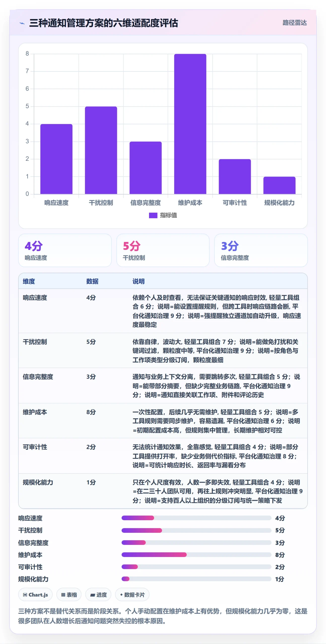Click the 路径雷达 label in the header
Image resolution: width=326 pixels, height=644 pixels.
point(295,23)
